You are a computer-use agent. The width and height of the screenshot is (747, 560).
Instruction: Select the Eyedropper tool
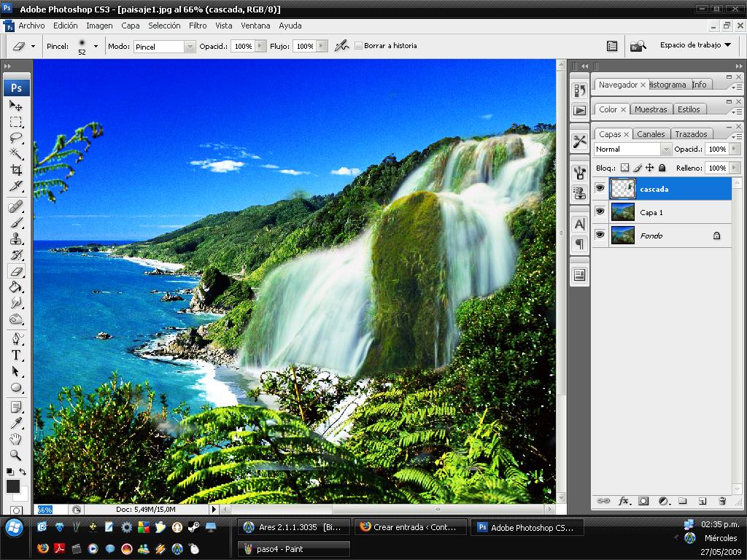[16, 424]
